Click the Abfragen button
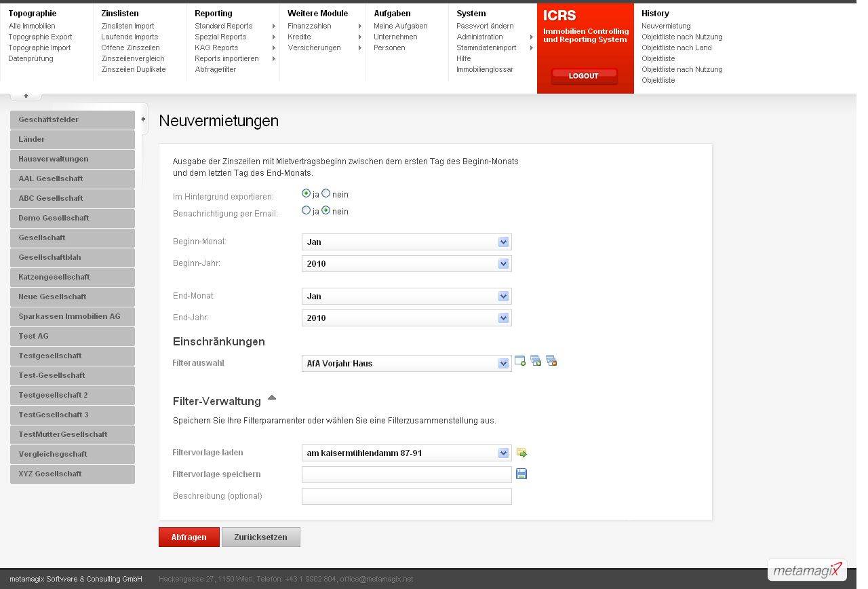 pos(189,537)
